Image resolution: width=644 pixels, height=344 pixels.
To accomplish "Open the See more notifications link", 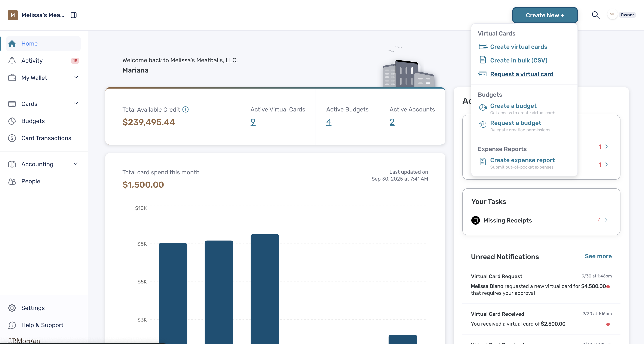I will coord(598,256).
